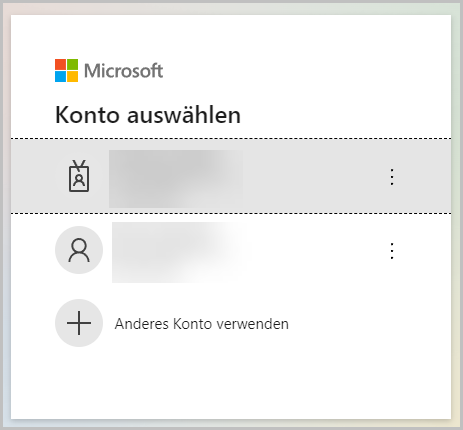Select "Anderes Konto verwenden" option
The width and height of the screenshot is (463, 430).
pyautogui.click(x=202, y=324)
